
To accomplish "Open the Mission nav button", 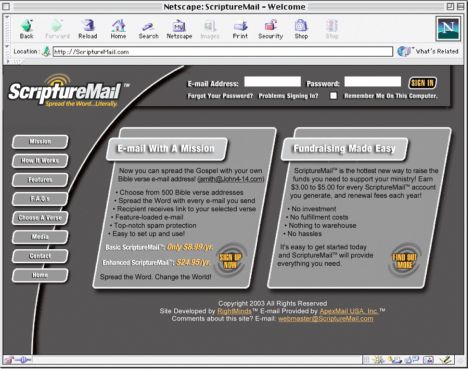I will 40,142.
